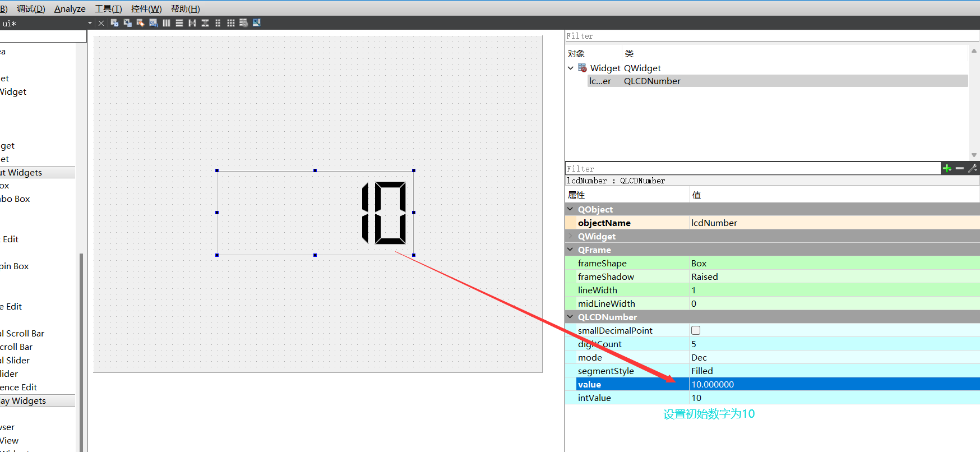This screenshot has width=980, height=452.
Task: Switch to Edit Signals/Slots mode
Action: click(x=127, y=23)
